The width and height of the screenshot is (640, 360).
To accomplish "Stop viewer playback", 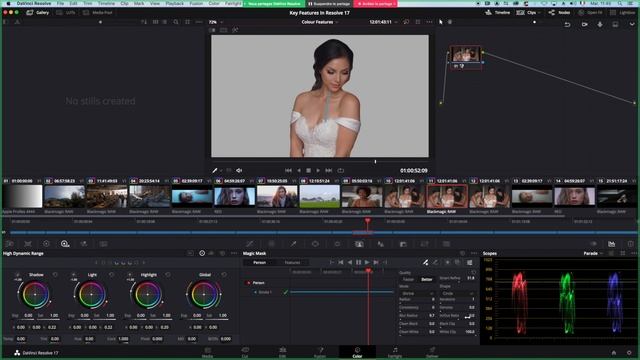I will click(x=309, y=171).
